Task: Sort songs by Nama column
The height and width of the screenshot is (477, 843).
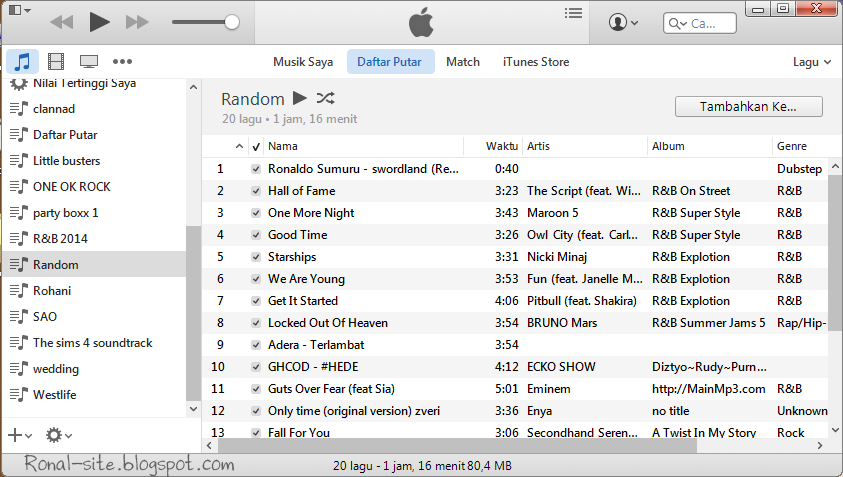Action: coord(364,146)
